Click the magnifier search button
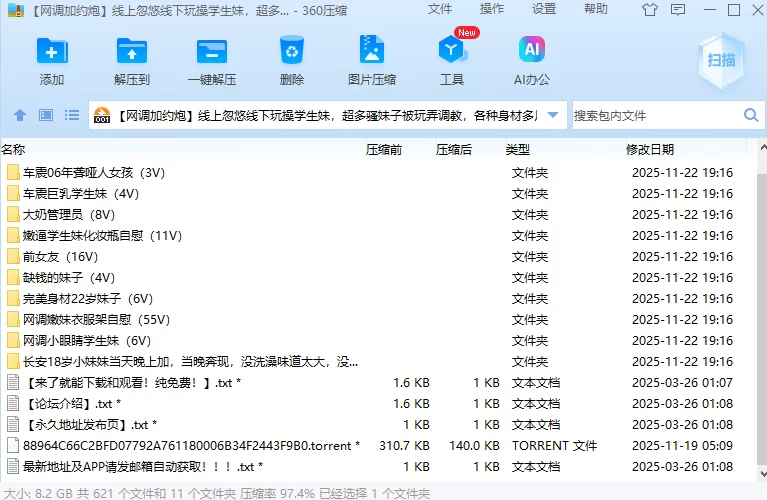The width and height of the screenshot is (767, 500). click(752, 116)
